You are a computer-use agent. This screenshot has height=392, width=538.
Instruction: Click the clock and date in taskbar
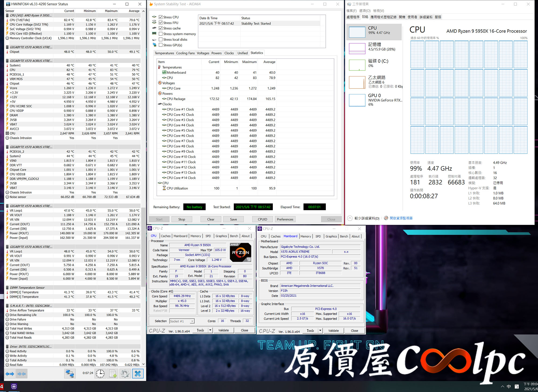[530, 387]
